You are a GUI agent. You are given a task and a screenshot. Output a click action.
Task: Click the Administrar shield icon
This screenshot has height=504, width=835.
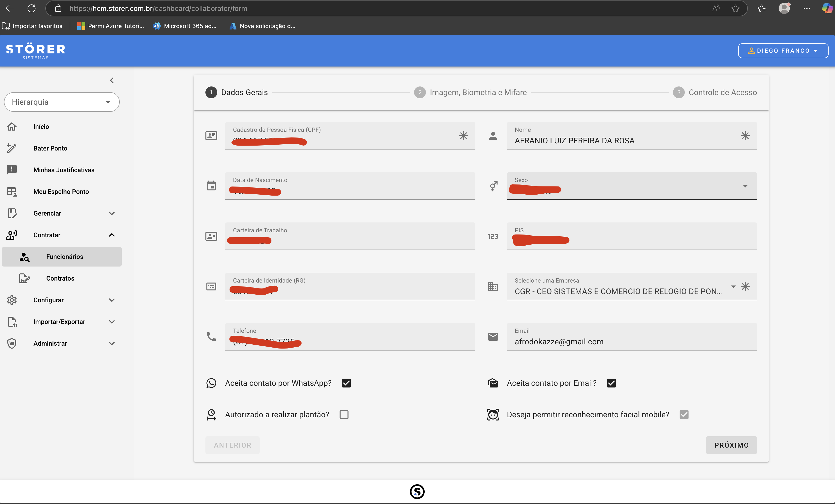[x=12, y=343]
